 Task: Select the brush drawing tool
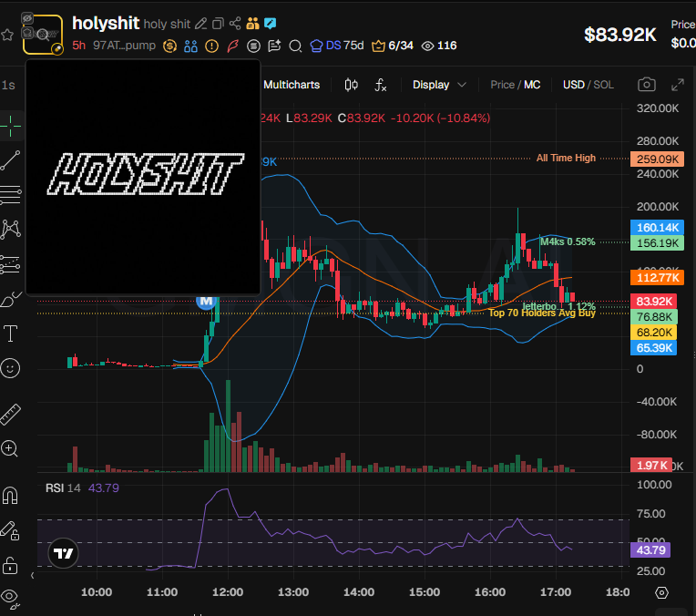tap(11, 299)
